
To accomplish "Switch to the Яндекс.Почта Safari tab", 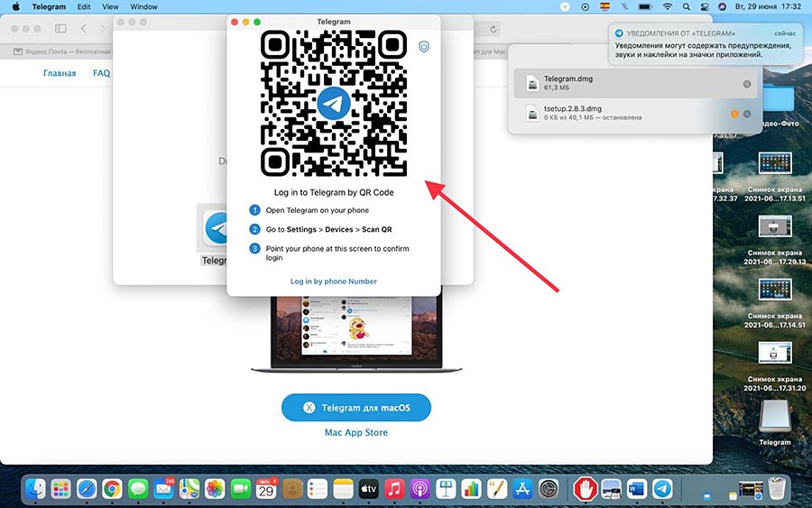I will point(61,51).
